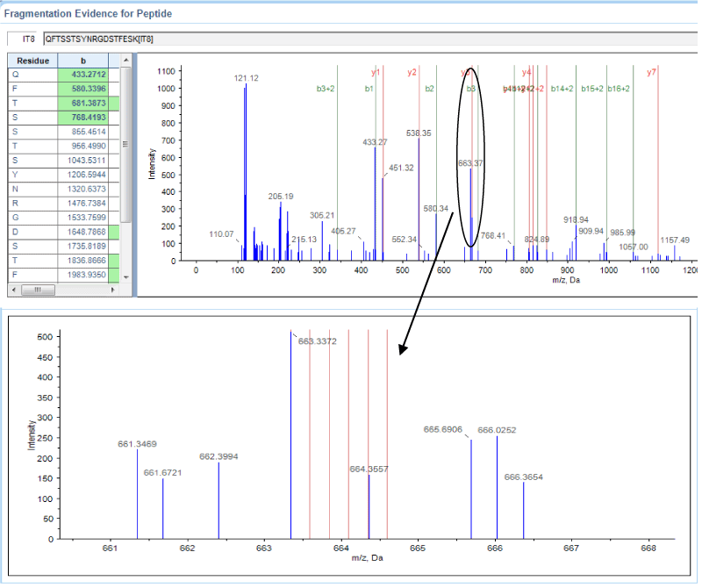The width and height of the screenshot is (702, 588).
Task: Click the b-ion value 1648.7868 for residue D
Action: pyautogui.click(x=88, y=232)
